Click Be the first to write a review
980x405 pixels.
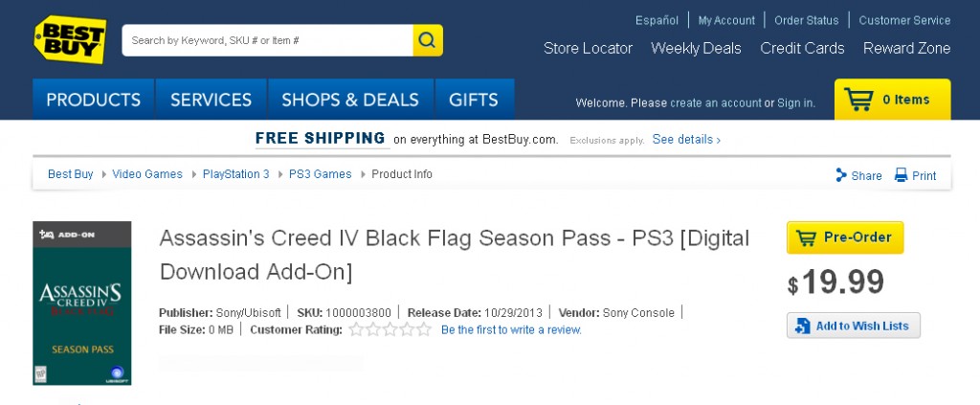click(511, 330)
